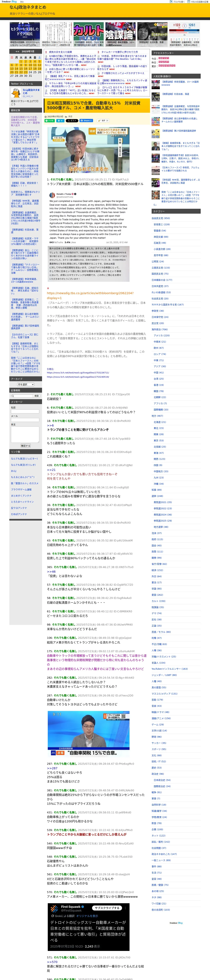Click the LINE 'いいね' share button
This screenshot has height=980, width=210.
coord(50,121)
